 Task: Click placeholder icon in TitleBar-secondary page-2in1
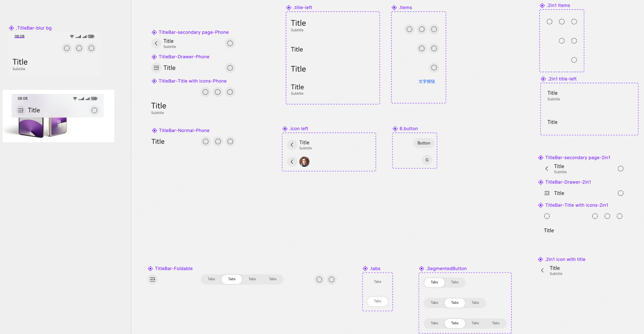[620, 169]
